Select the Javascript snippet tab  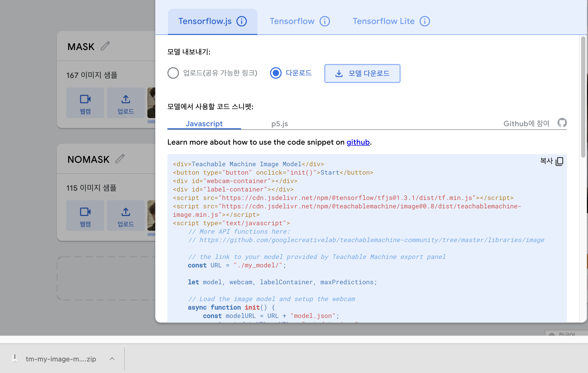coord(204,124)
